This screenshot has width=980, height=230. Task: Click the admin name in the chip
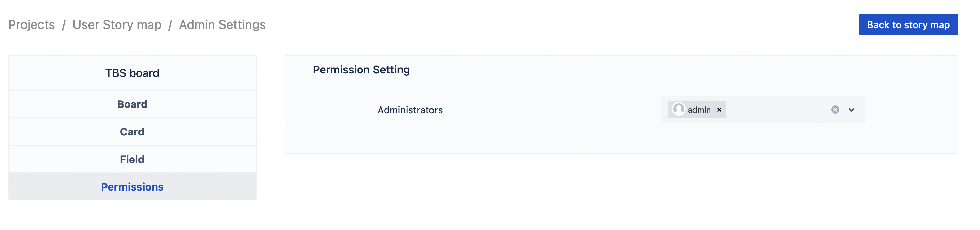[x=699, y=110]
